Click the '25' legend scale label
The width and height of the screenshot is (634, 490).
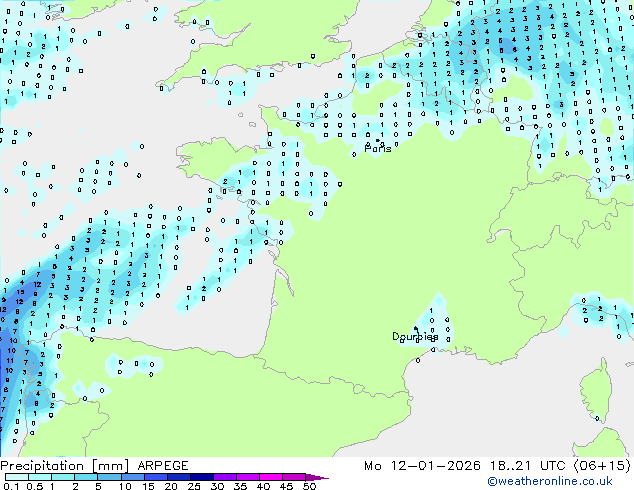[x=194, y=486]
